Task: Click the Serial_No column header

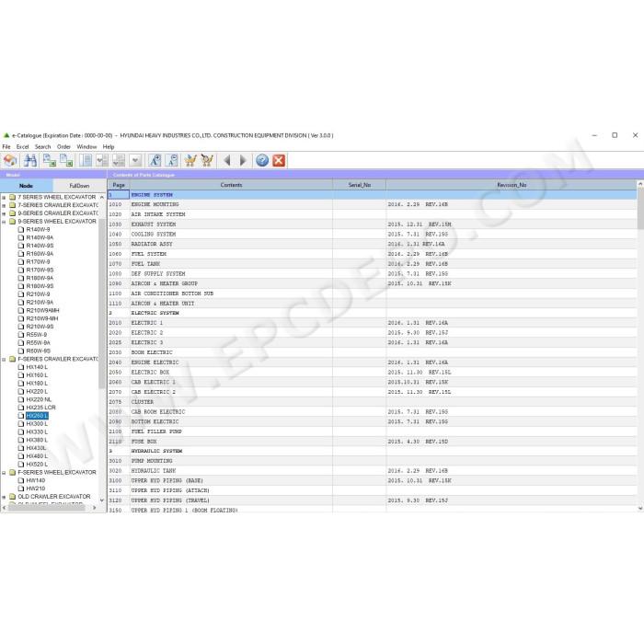Action: [x=360, y=185]
